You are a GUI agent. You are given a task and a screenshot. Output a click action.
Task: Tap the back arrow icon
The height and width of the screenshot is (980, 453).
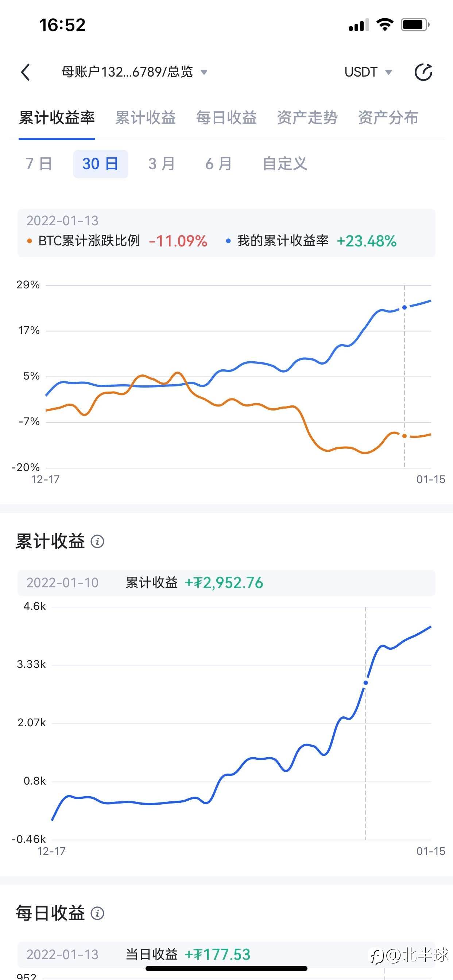coord(26,72)
